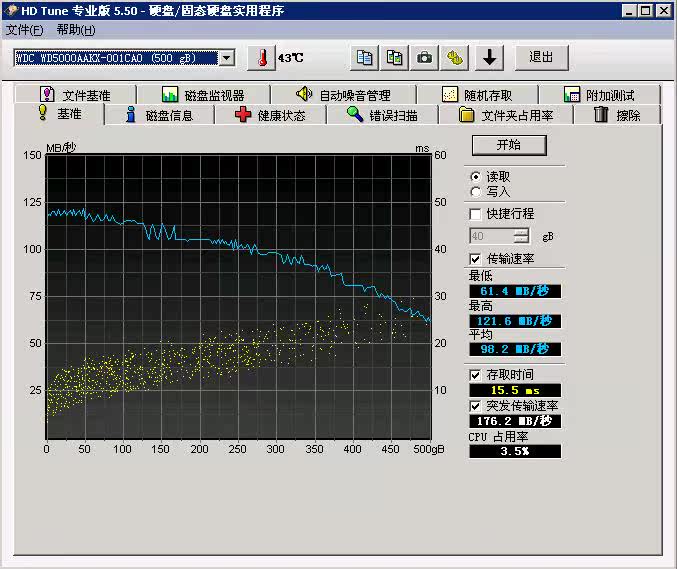This screenshot has height=569, width=677.
Task: Switch to the 附加测试 tab
Action: coord(600,95)
